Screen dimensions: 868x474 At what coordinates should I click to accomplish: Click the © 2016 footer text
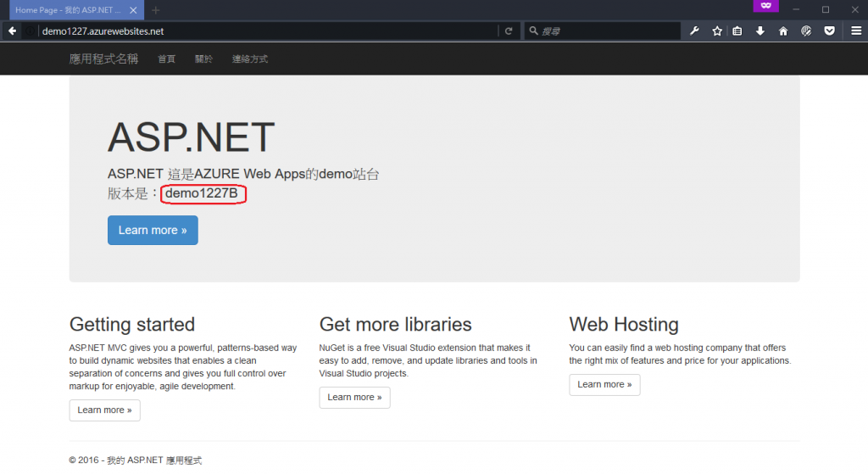point(135,460)
